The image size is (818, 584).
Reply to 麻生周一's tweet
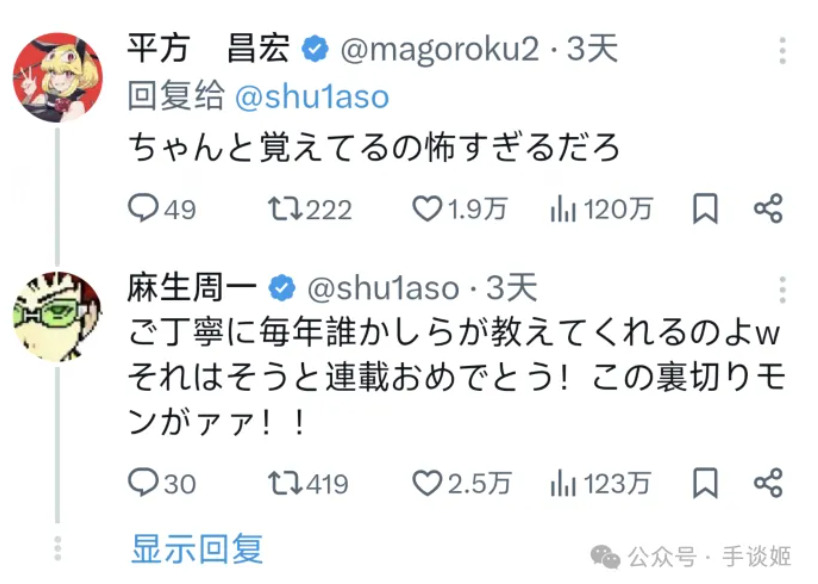coord(145,483)
